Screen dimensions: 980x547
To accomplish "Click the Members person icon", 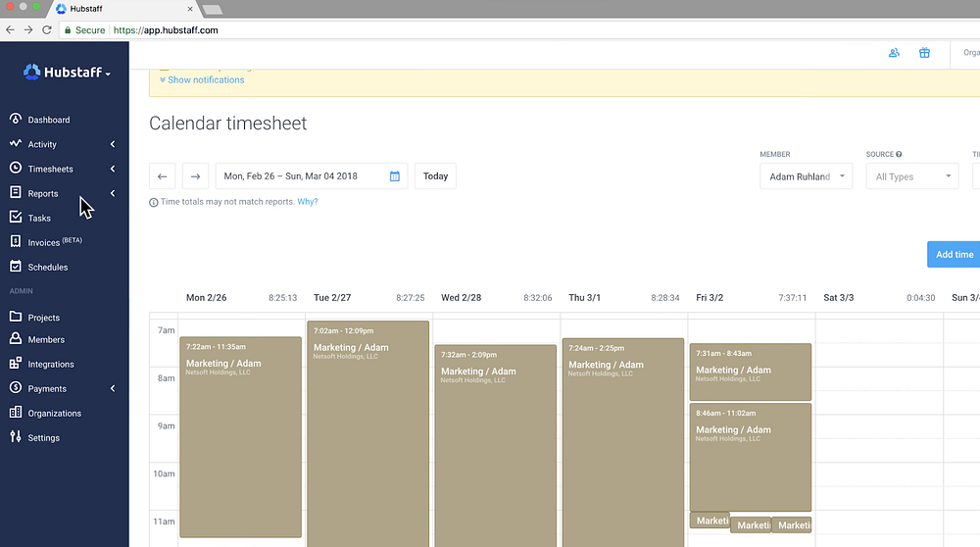I will pyautogui.click(x=16, y=338).
